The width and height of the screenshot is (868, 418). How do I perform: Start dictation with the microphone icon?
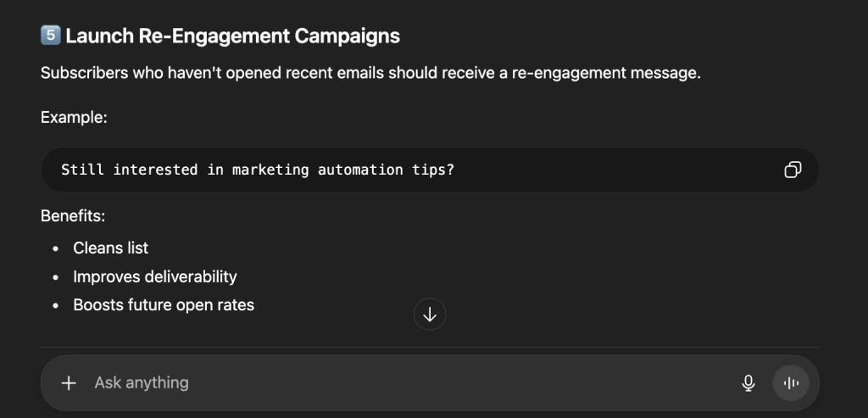(x=748, y=383)
